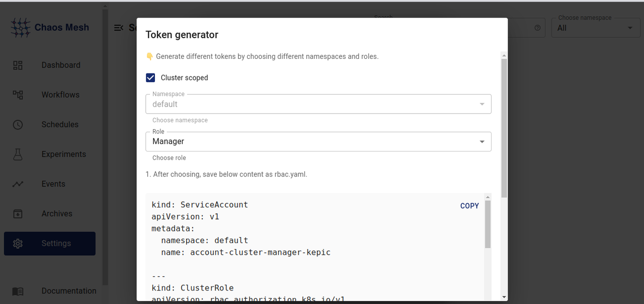Click the Archives box icon

point(18,213)
